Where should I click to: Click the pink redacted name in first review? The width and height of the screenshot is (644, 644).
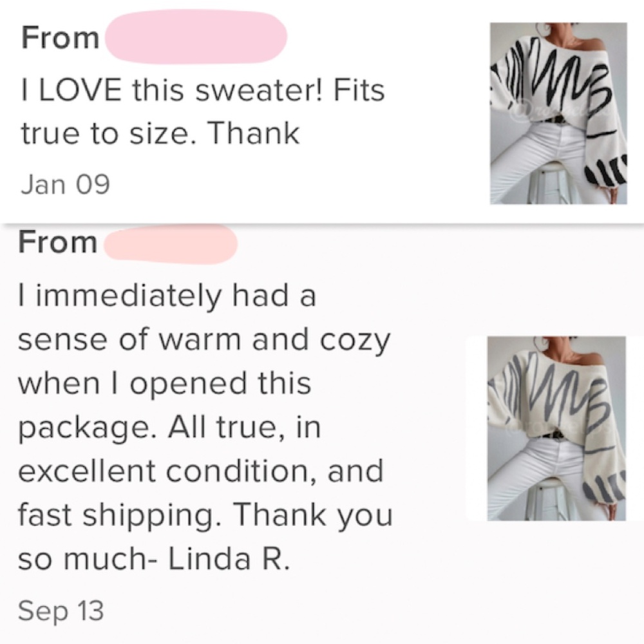pos(194,38)
